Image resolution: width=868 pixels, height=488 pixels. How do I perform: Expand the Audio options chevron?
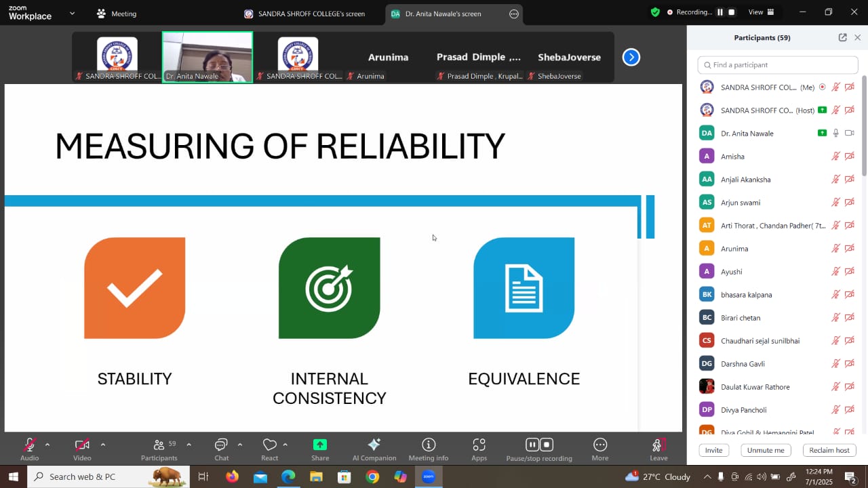click(47, 445)
